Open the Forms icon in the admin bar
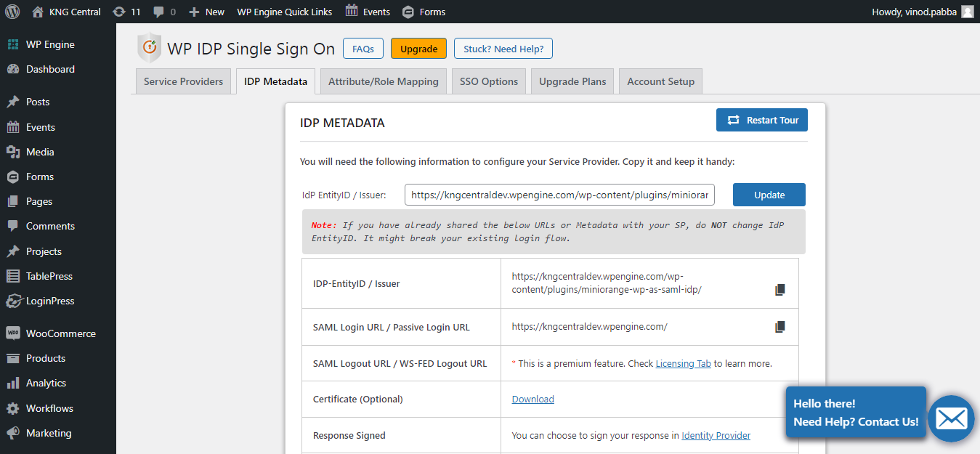Viewport: 980px width, 454px height. pos(408,12)
